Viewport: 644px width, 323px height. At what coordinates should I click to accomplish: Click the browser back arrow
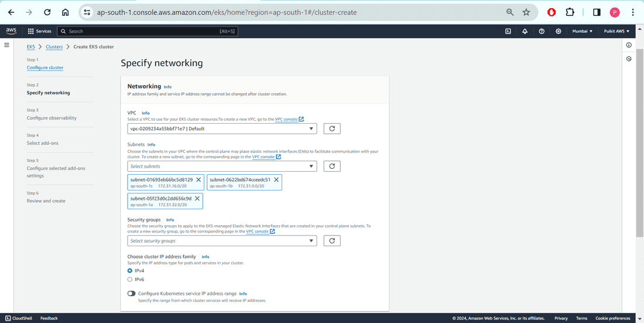[11, 12]
